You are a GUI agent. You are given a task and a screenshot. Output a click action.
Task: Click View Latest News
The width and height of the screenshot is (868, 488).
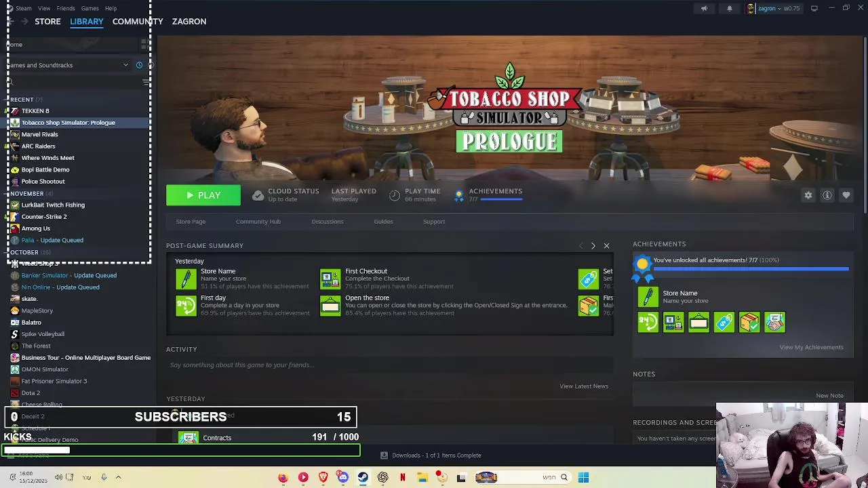click(x=584, y=386)
